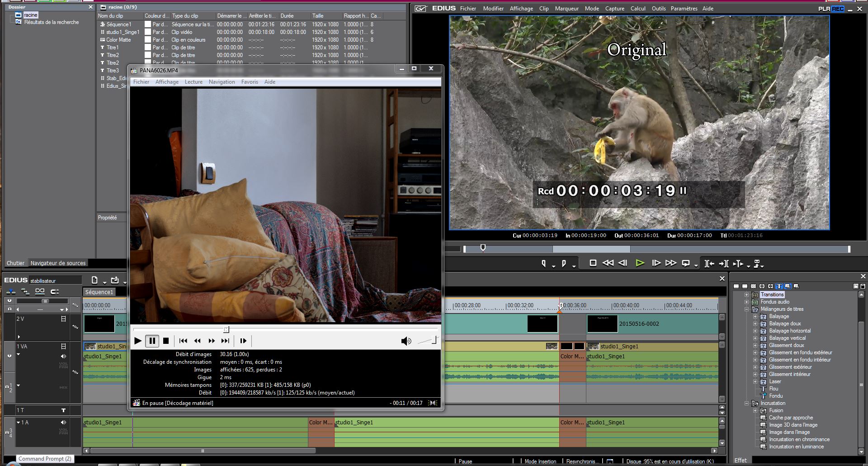
Task: Toggle video mute on track 2 V
Action: [x=63, y=319]
